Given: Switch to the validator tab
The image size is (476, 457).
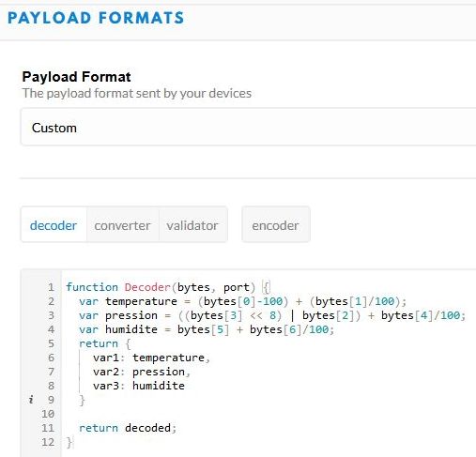Looking at the screenshot, I should [192, 225].
